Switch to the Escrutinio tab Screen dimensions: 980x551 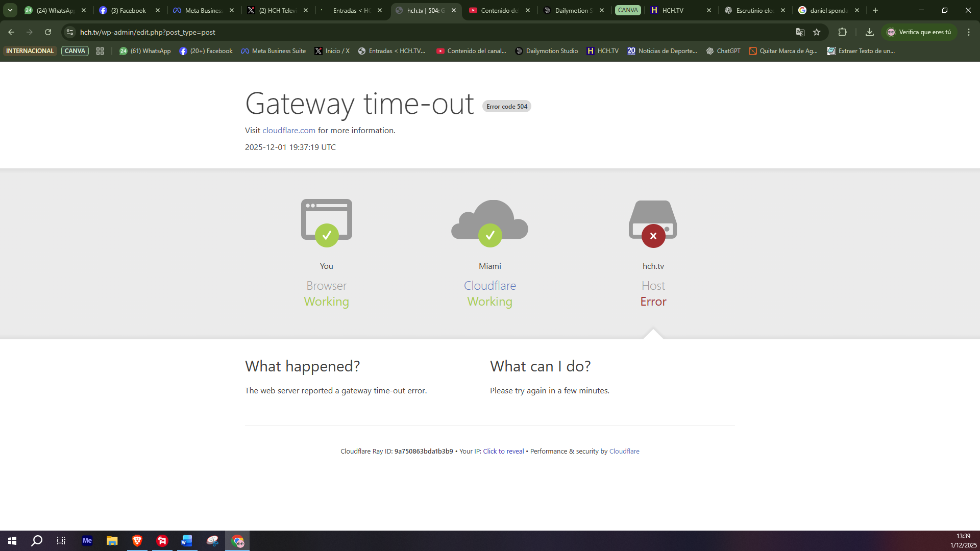755,10
